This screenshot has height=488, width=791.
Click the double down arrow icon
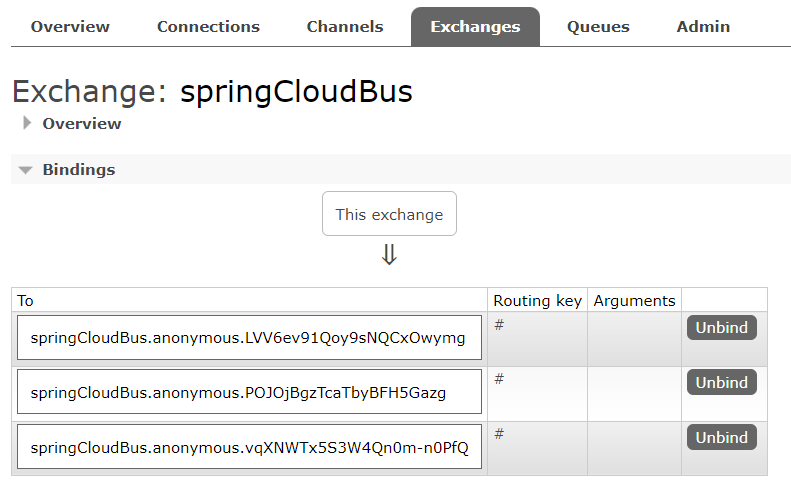pyautogui.click(x=389, y=255)
